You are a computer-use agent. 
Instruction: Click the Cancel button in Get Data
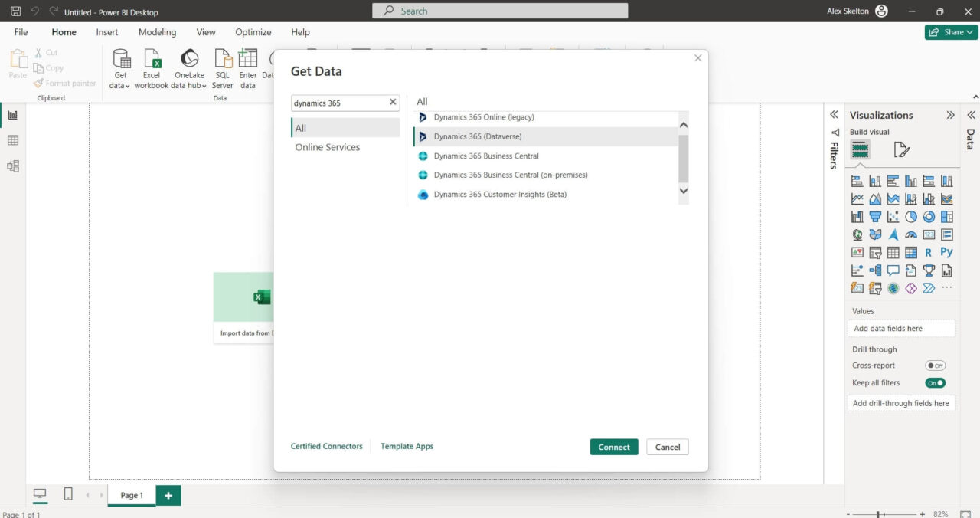(668, 447)
